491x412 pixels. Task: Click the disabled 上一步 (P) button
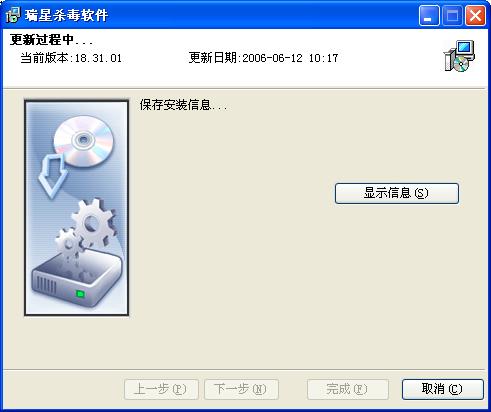[161, 389]
